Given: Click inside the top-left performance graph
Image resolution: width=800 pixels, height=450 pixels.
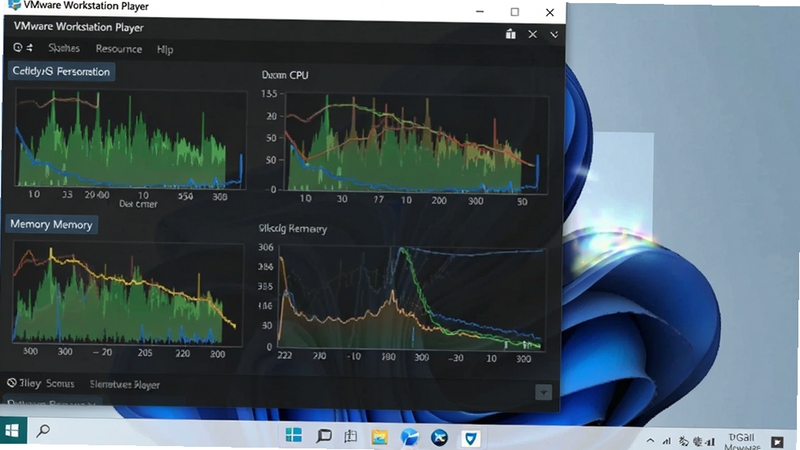Looking at the screenshot, I should [x=131, y=138].
